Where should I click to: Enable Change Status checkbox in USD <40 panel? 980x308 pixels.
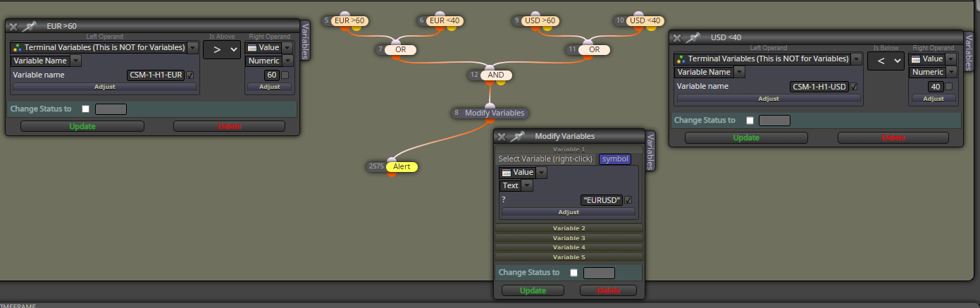(x=750, y=121)
